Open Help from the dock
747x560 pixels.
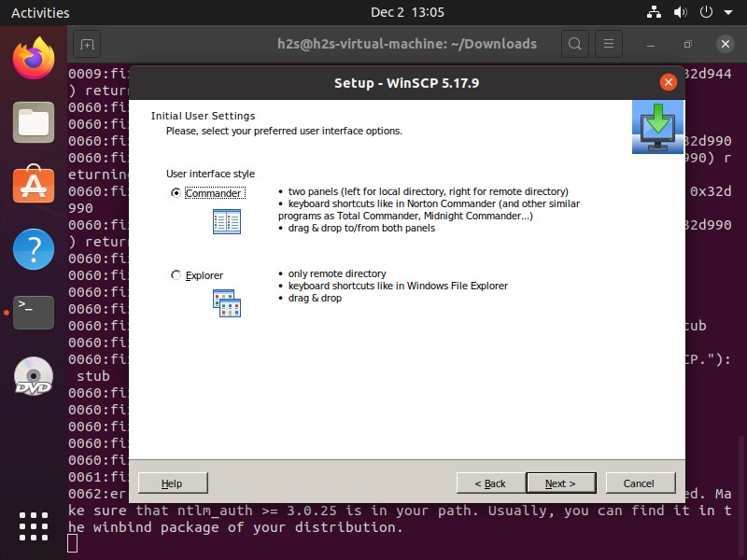[x=34, y=249]
